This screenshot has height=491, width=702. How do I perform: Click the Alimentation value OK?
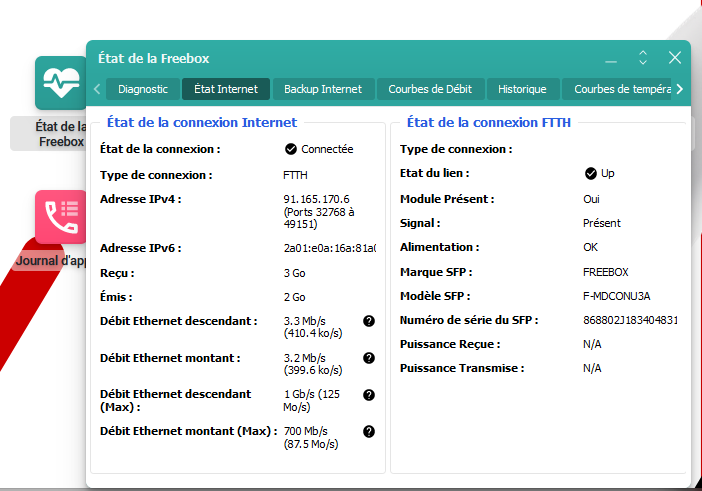point(590,247)
